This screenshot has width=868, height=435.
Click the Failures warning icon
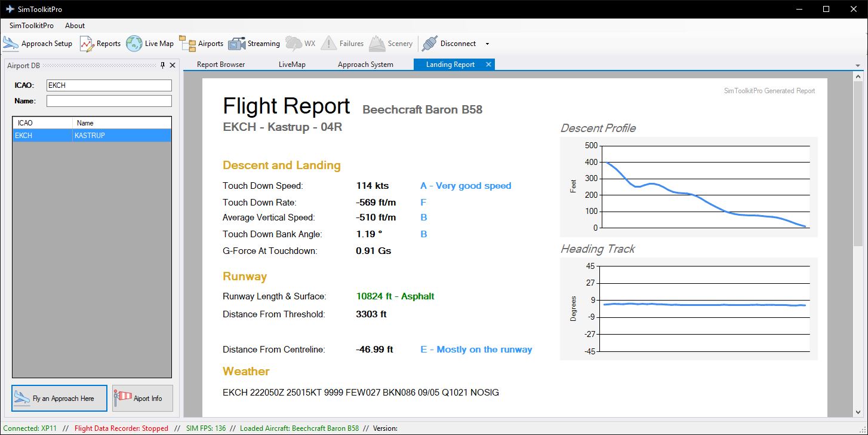[x=328, y=44]
